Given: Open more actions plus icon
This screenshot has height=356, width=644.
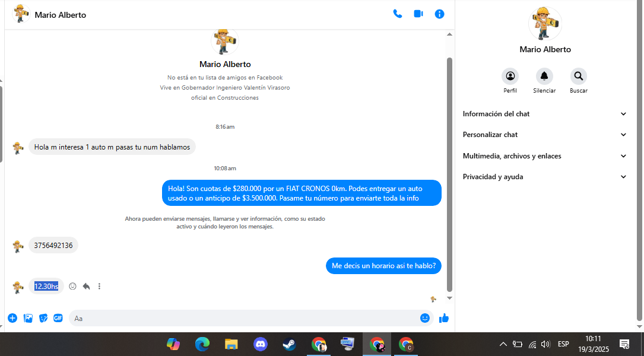Looking at the screenshot, I should click(x=12, y=318).
